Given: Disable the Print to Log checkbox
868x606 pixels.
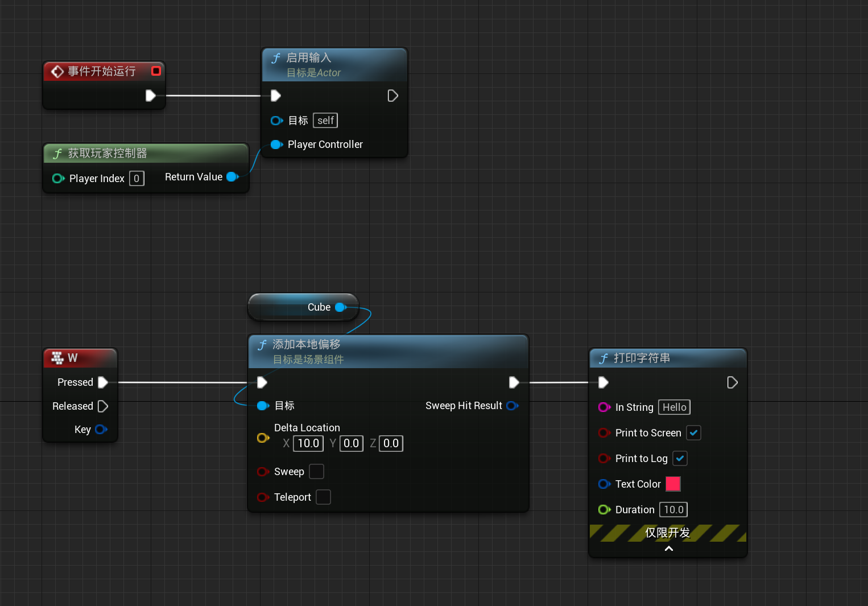Looking at the screenshot, I should 680,459.
